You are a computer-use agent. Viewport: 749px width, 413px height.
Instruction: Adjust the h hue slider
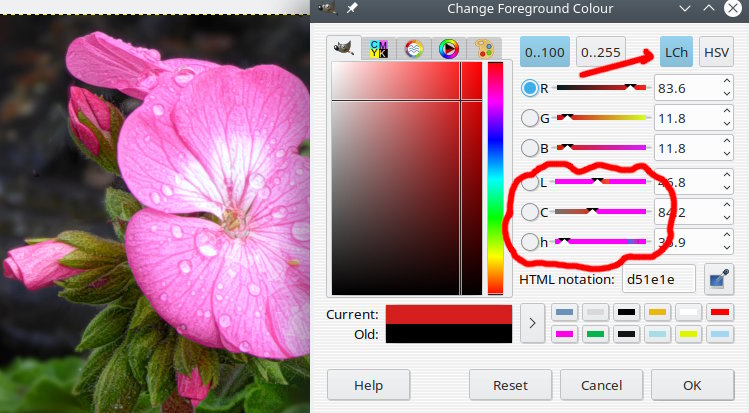click(x=601, y=242)
